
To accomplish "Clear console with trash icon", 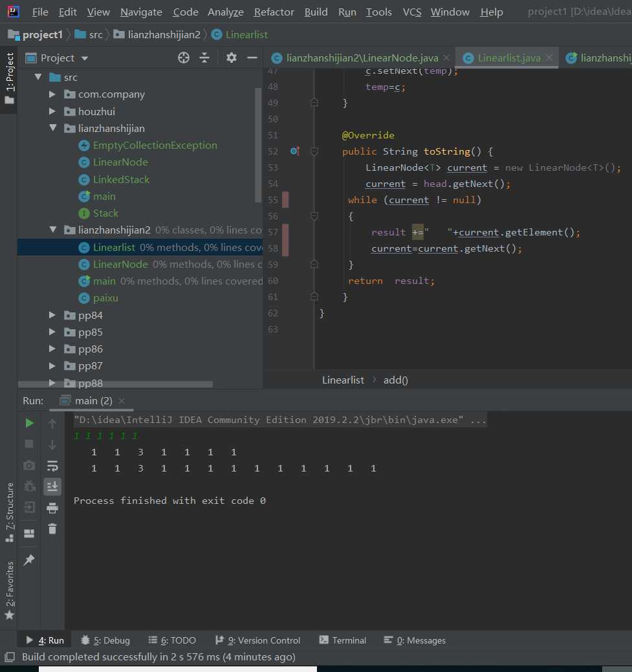I will coord(52,529).
